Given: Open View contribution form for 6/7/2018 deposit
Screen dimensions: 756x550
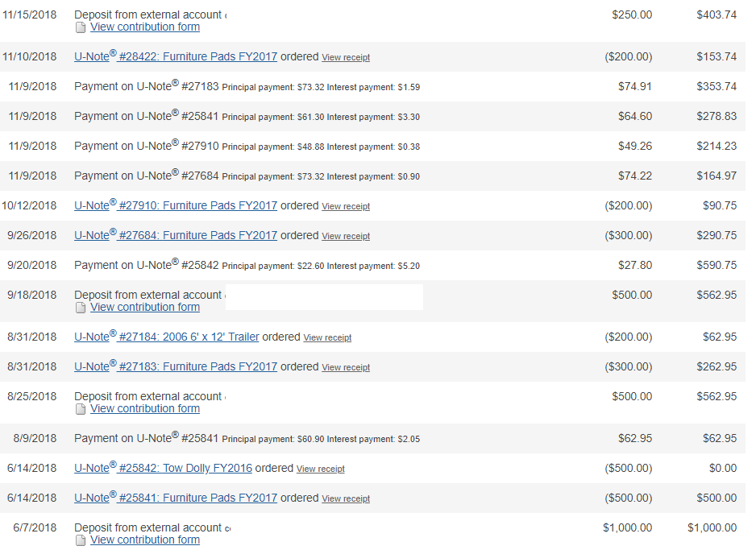Looking at the screenshot, I should (x=145, y=540).
